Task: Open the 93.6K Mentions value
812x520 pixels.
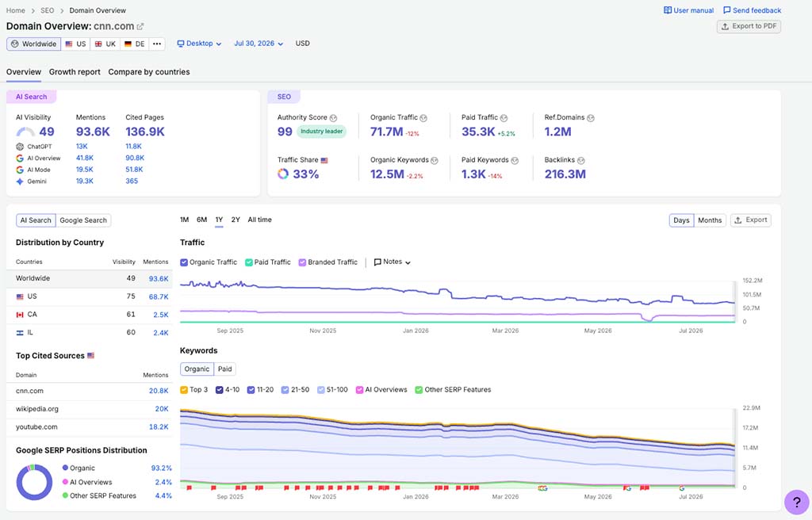Action: tap(93, 132)
